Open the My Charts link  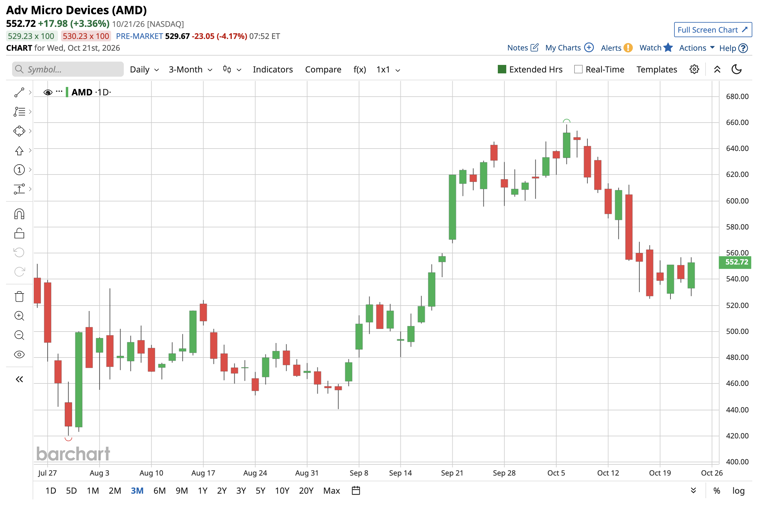(569, 48)
